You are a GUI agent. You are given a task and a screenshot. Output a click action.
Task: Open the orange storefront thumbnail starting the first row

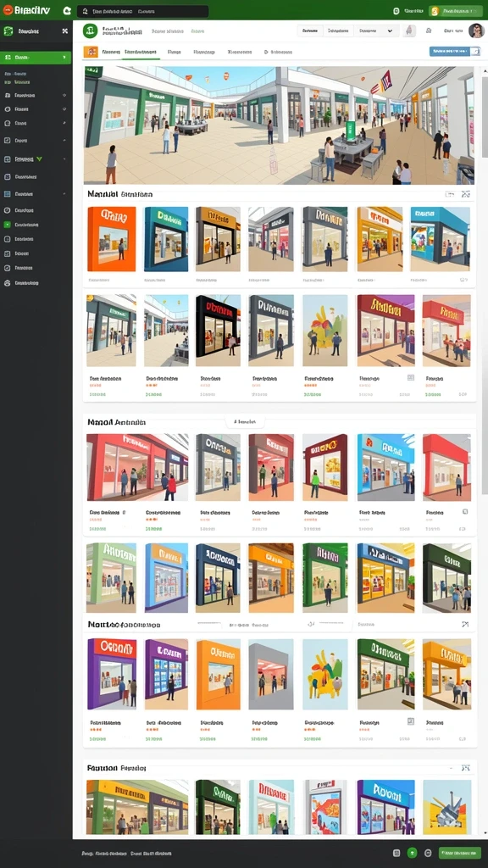coord(111,239)
